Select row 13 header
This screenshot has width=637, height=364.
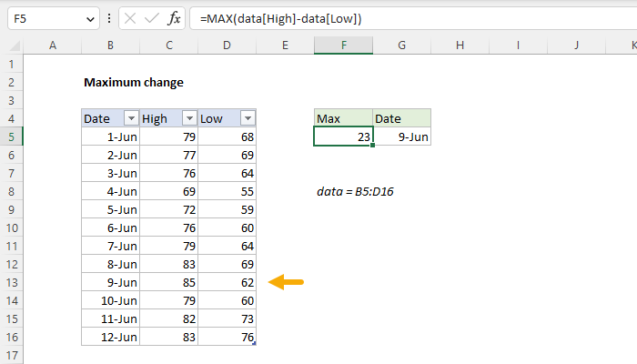point(11,282)
